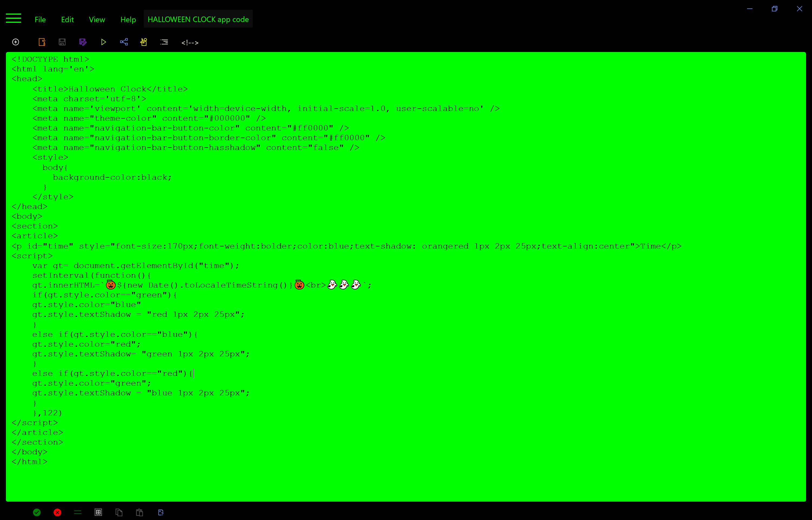The width and height of the screenshot is (812, 520).
Task: Click the 'background-color:black;' line
Action: coord(112,177)
